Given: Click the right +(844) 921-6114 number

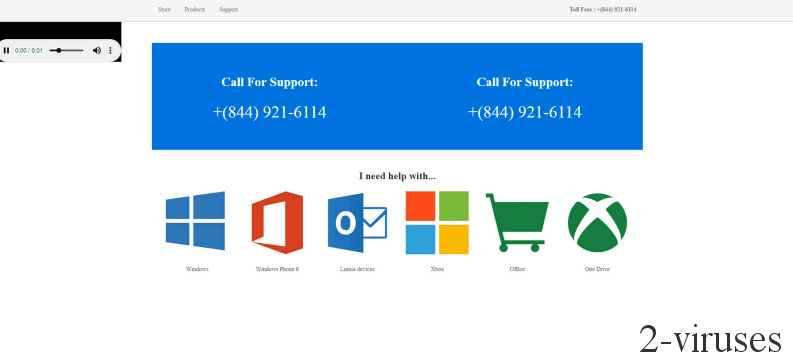Looking at the screenshot, I should 524,112.
